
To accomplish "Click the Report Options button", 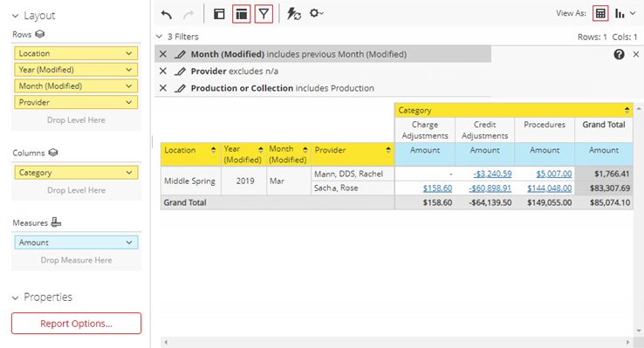I will click(77, 324).
